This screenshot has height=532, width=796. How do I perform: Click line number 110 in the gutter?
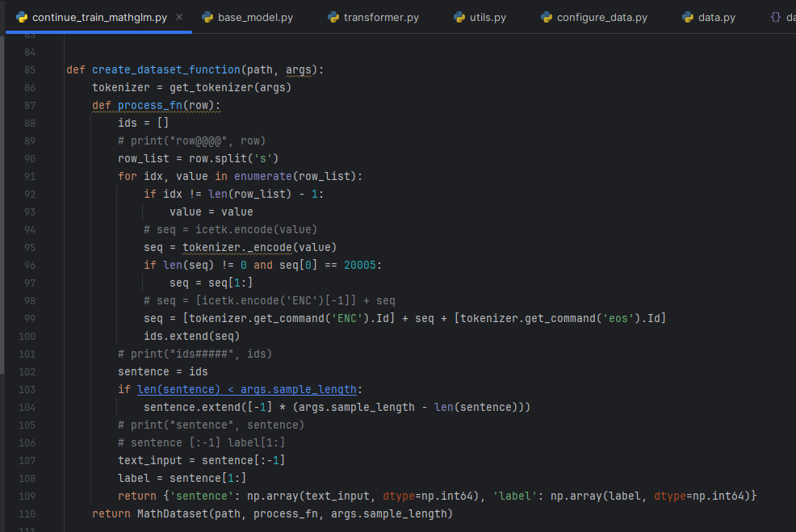point(27,514)
